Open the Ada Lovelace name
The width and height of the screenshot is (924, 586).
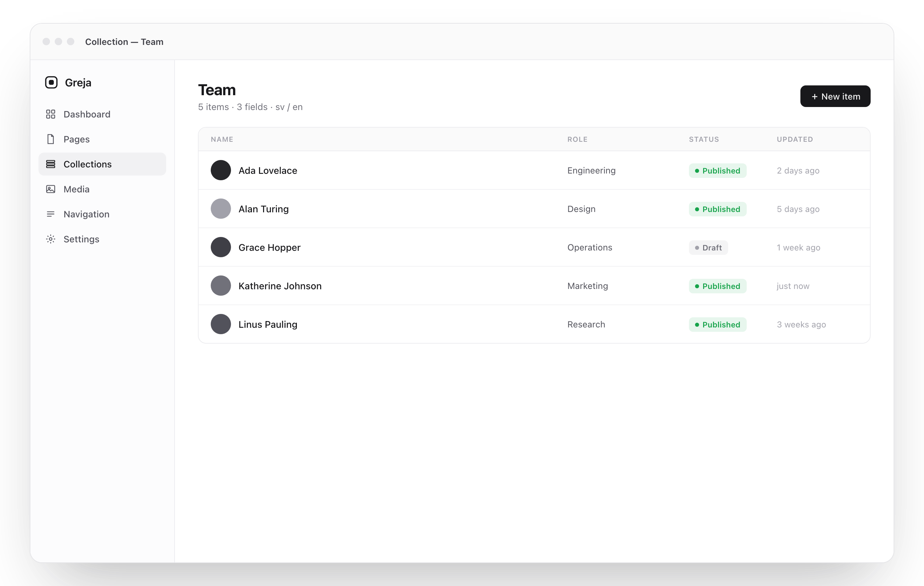pos(268,170)
